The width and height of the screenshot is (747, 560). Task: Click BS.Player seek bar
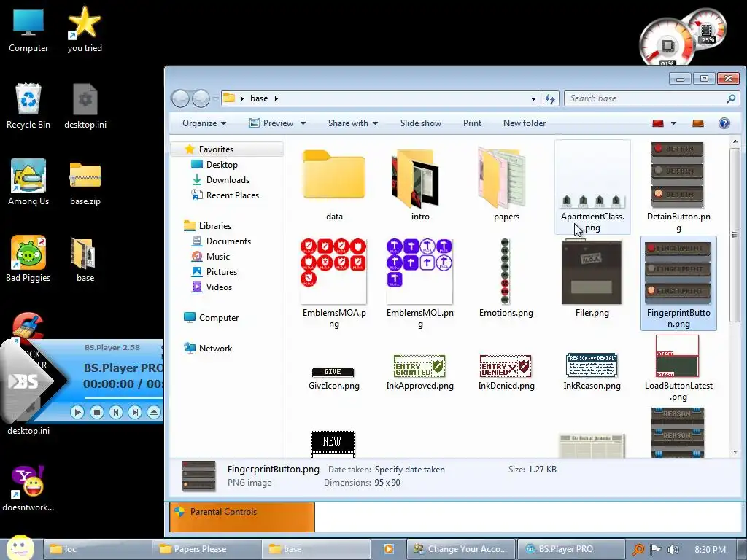123,397
